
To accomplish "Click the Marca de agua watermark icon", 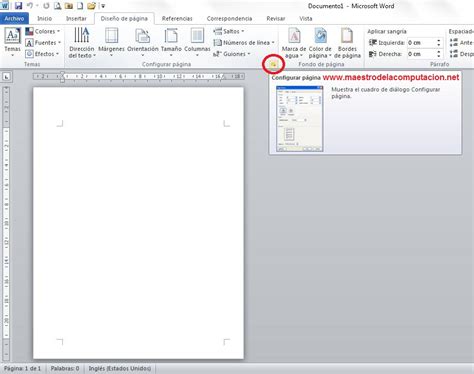I will click(x=294, y=36).
